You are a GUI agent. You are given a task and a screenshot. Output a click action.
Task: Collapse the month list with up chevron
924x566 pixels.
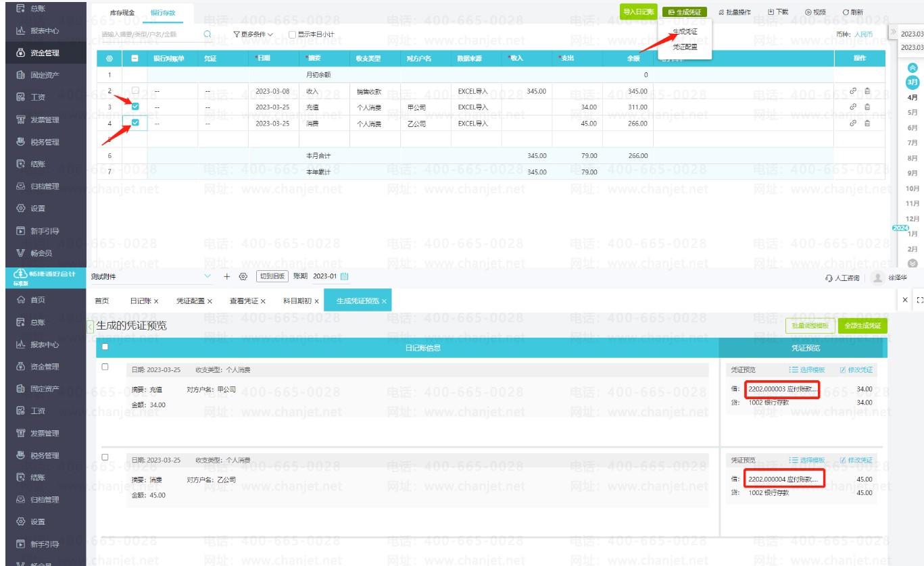913,68
